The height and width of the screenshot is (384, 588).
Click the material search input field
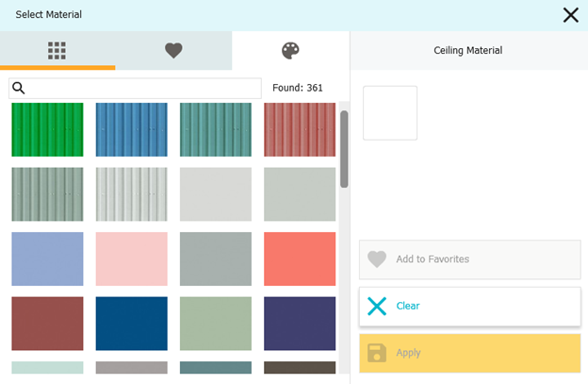(135, 88)
